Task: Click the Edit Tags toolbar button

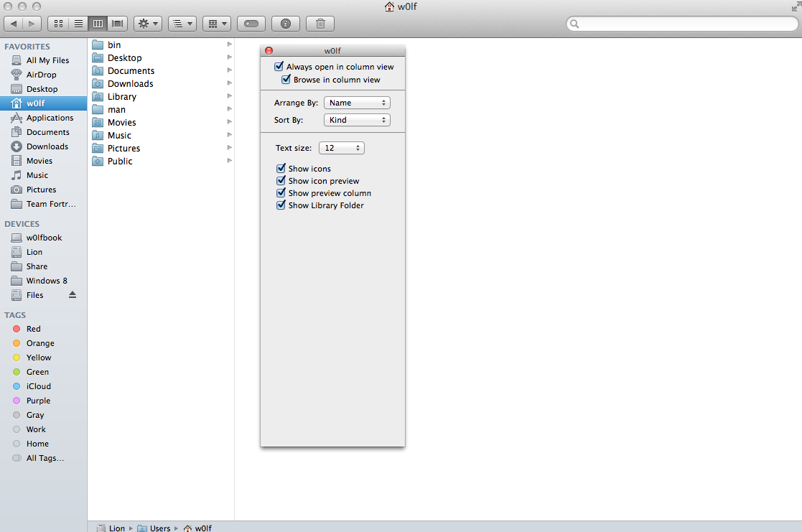Action: click(251, 24)
